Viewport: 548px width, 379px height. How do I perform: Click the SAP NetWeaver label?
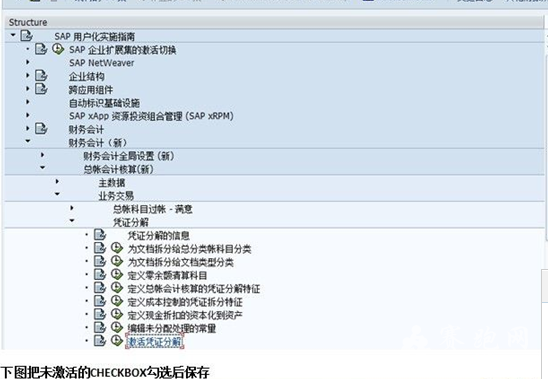coord(101,63)
